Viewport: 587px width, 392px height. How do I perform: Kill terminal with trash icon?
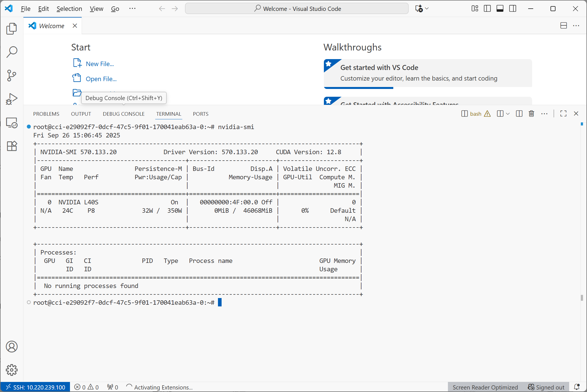pyautogui.click(x=531, y=113)
